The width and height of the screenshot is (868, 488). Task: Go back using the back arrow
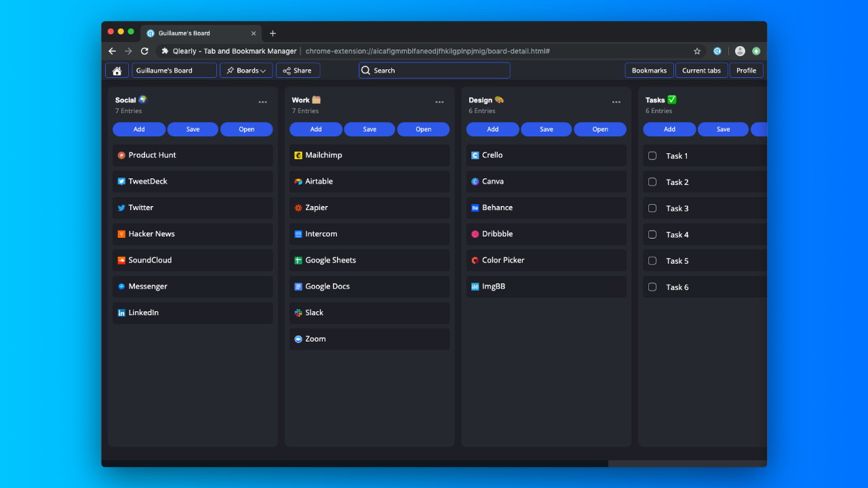tap(113, 51)
